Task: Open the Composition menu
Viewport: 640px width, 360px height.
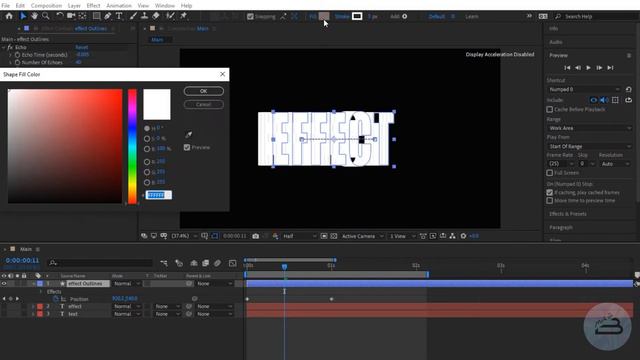Action: (x=46, y=5)
